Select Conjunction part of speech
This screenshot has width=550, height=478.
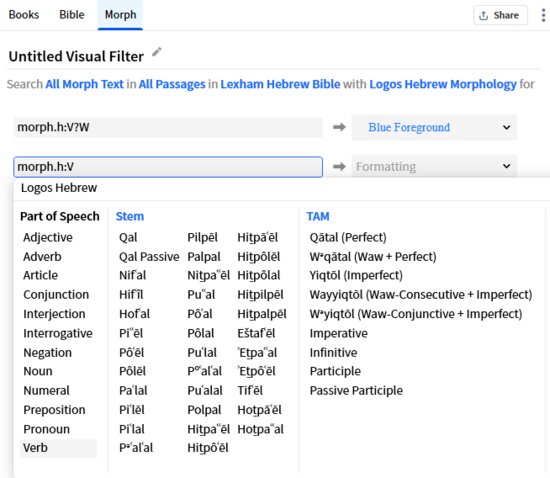pos(56,295)
